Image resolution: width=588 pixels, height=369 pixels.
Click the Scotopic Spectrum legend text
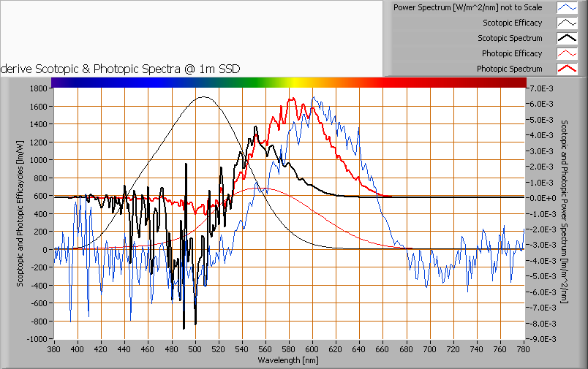tap(510, 38)
